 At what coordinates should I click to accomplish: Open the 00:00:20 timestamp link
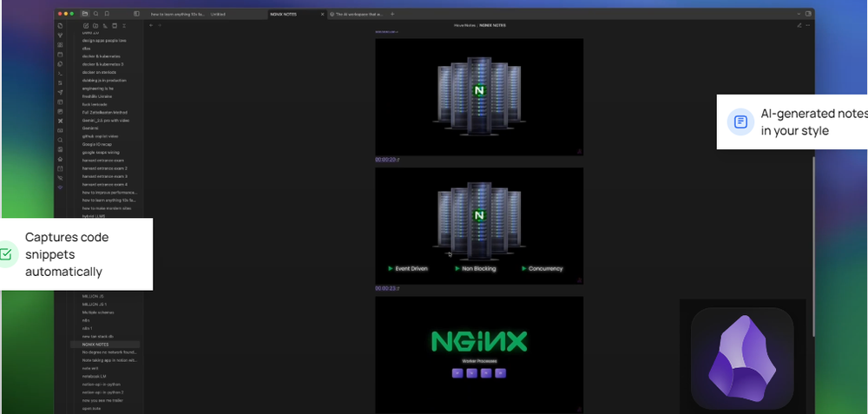click(x=386, y=160)
